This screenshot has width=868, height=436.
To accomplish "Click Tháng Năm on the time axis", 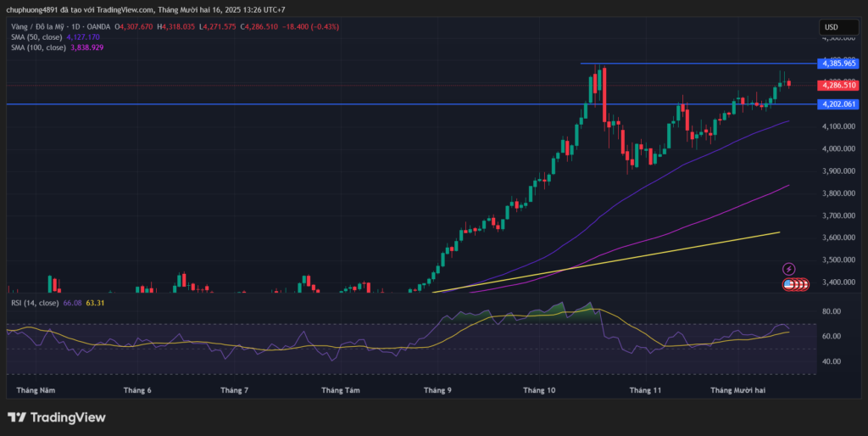I will (36, 390).
